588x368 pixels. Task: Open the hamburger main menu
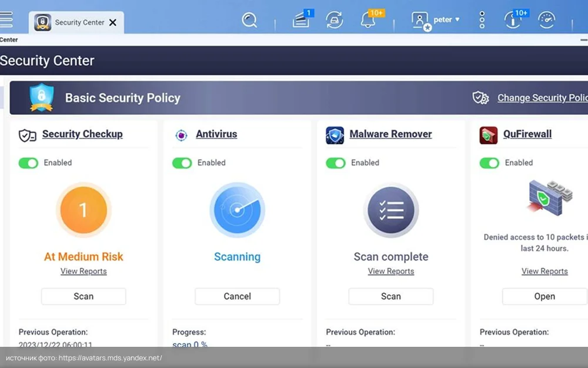6,19
